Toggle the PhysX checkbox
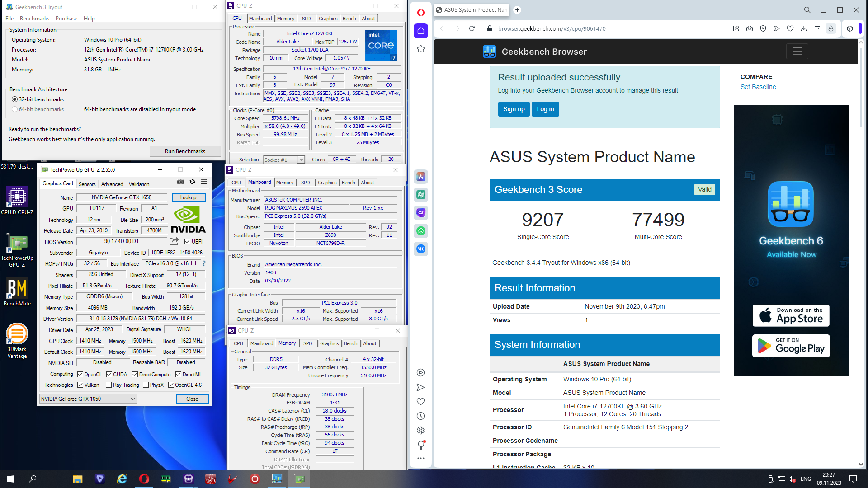 tap(146, 385)
